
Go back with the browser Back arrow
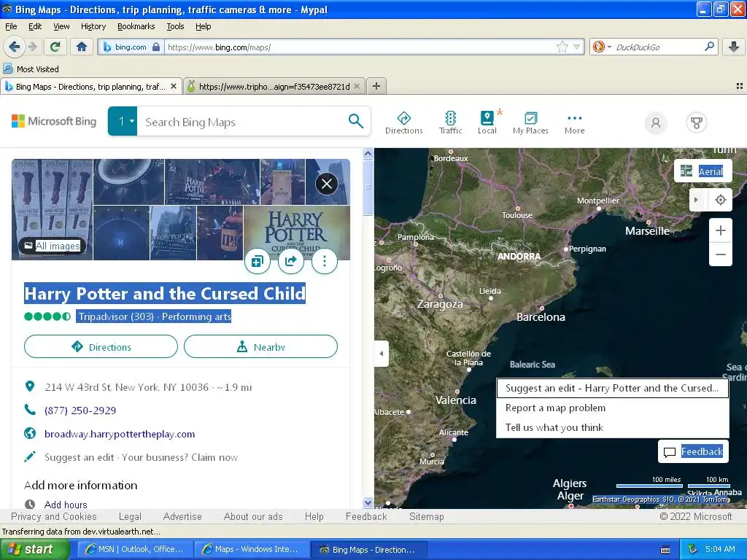click(14, 47)
